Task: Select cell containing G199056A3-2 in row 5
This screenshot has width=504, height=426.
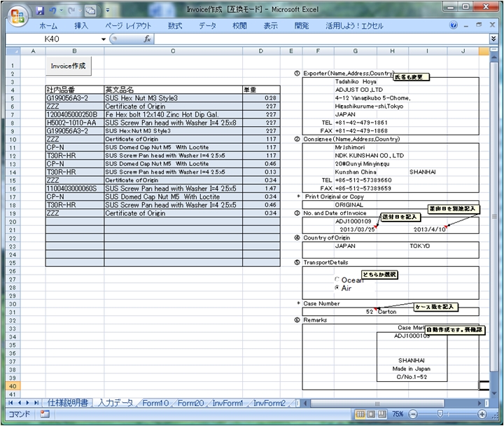Action: tap(75, 98)
